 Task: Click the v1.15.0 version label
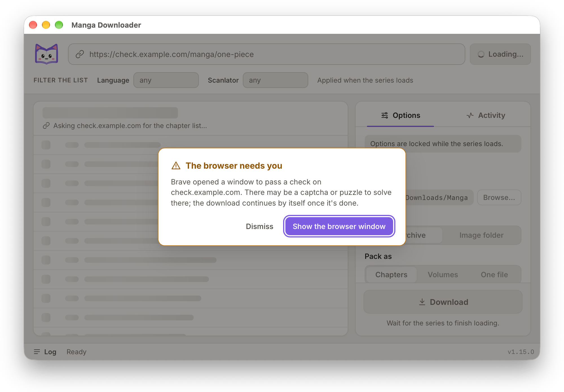(521, 352)
